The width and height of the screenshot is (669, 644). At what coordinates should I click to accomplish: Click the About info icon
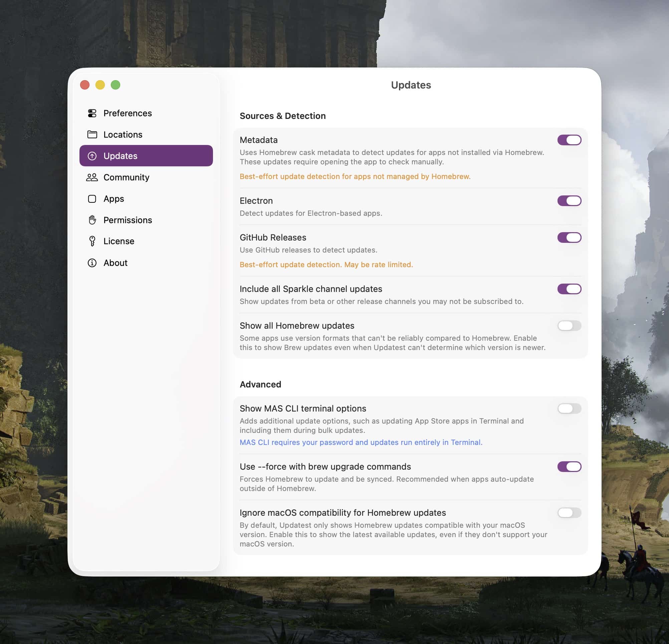coord(92,263)
